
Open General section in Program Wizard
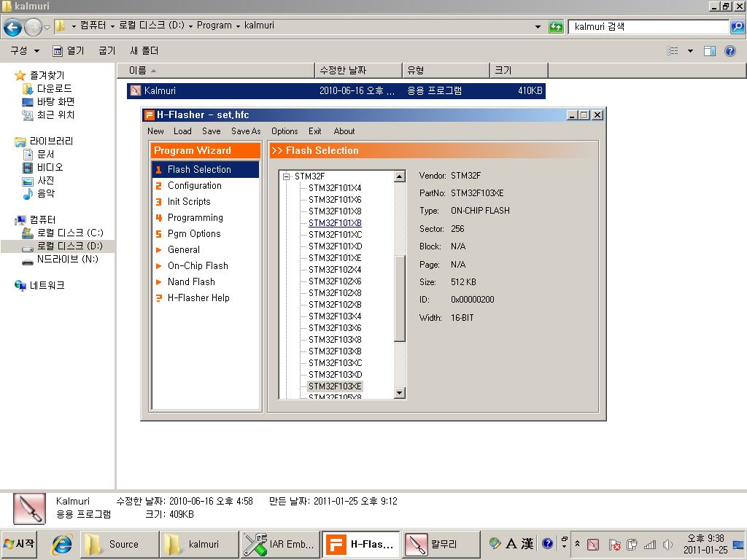click(183, 249)
